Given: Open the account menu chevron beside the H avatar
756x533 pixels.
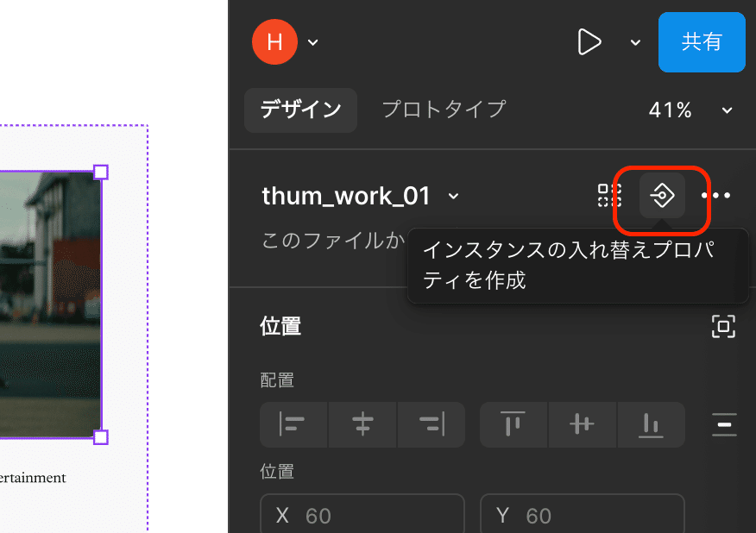Looking at the screenshot, I should point(312,41).
